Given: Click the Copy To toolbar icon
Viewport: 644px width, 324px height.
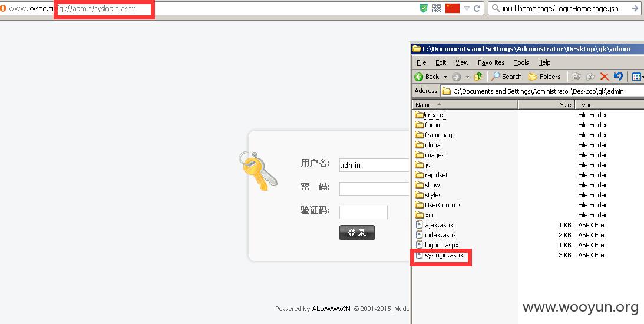Looking at the screenshot, I should point(590,77).
